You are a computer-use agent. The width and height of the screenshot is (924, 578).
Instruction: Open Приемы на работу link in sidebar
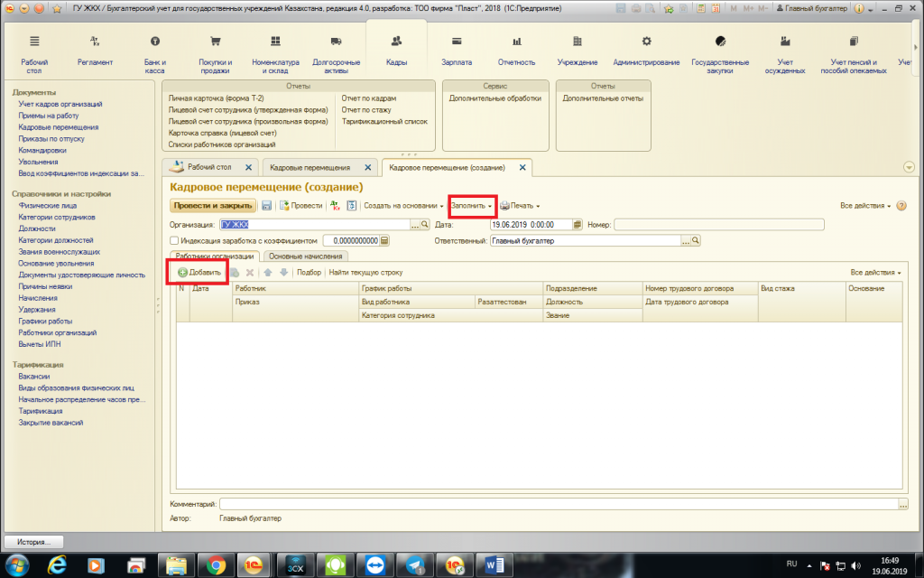pos(49,116)
